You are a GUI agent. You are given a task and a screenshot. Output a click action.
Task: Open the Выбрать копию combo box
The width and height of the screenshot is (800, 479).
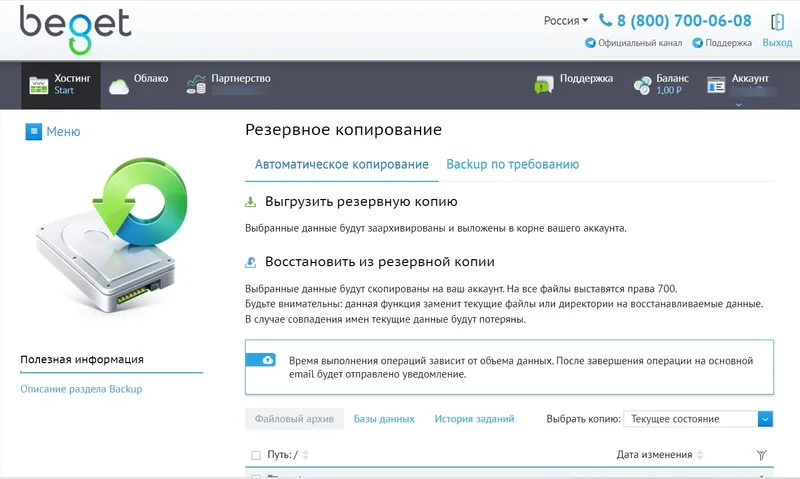(x=698, y=419)
